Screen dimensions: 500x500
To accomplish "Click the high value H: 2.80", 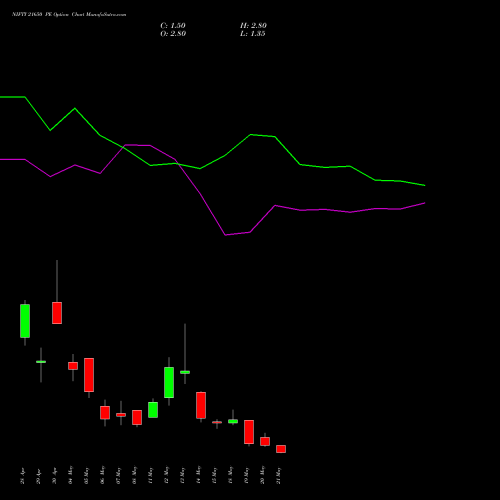I will tap(253, 26).
